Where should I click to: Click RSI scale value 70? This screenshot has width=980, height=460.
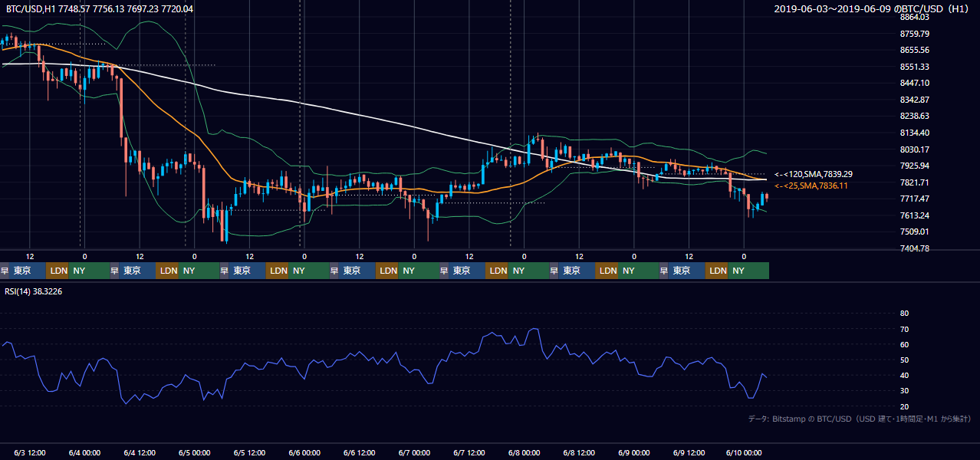click(x=905, y=329)
